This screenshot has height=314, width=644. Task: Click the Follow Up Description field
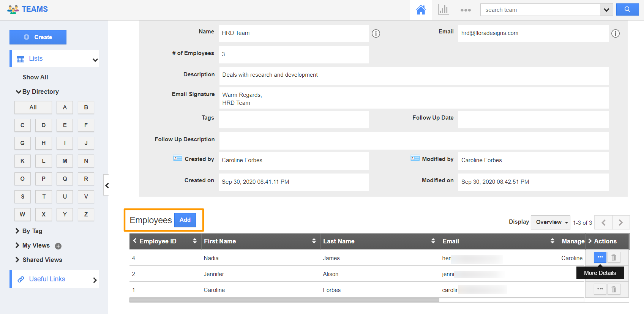pyautogui.click(x=414, y=141)
